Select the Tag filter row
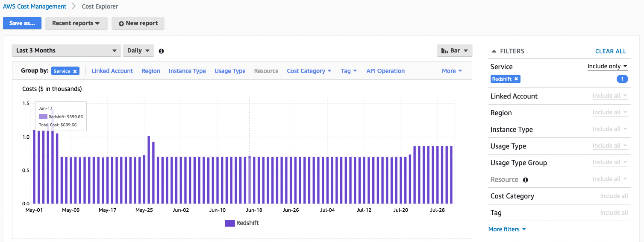The height and width of the screenshot is (242, 644). click(x=559, y=213)
